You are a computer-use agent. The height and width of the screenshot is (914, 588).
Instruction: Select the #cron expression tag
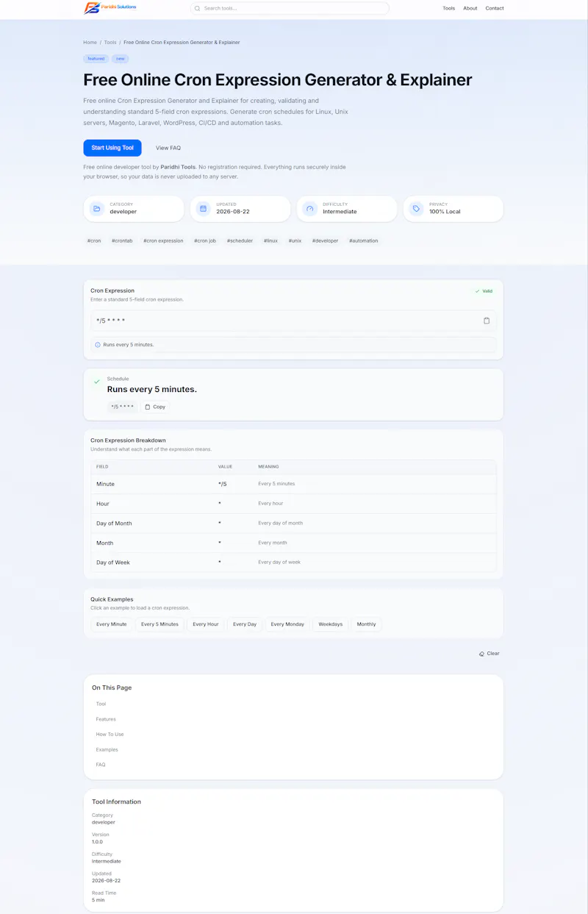point(163,240)
